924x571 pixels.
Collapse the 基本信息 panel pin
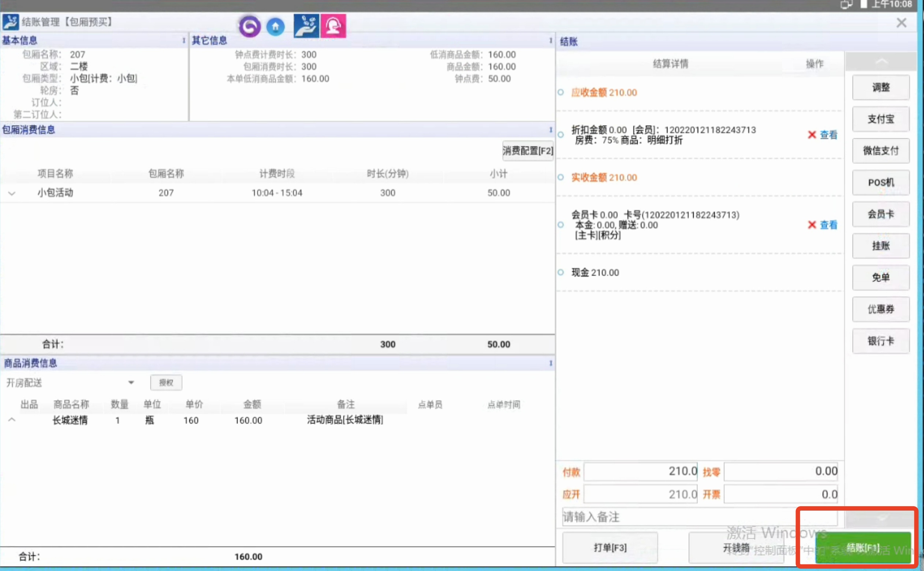184,40
